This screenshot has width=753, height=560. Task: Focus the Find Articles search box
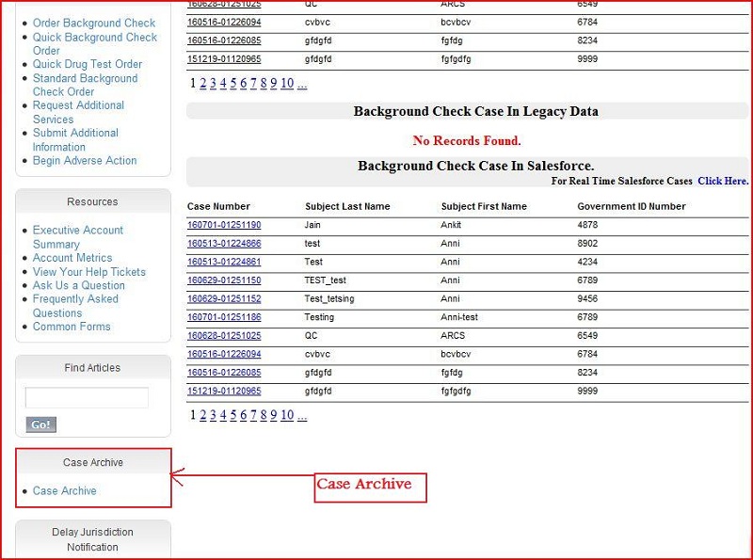87,398
